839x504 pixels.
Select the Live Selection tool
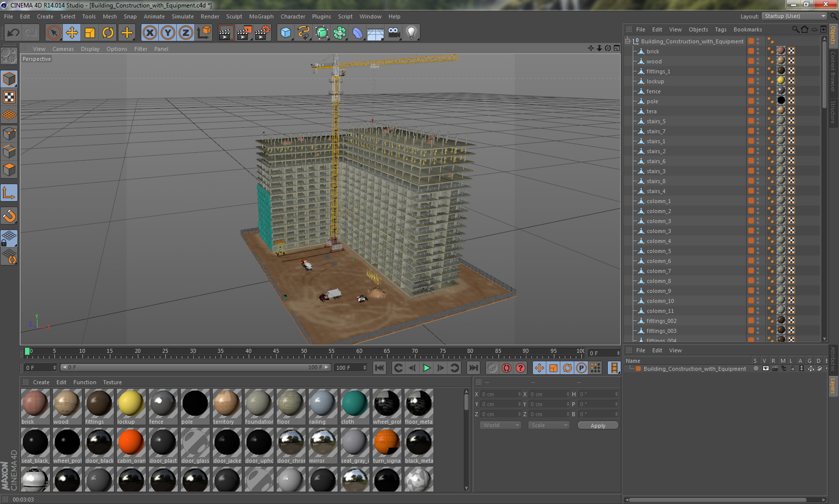pos(54,33)
